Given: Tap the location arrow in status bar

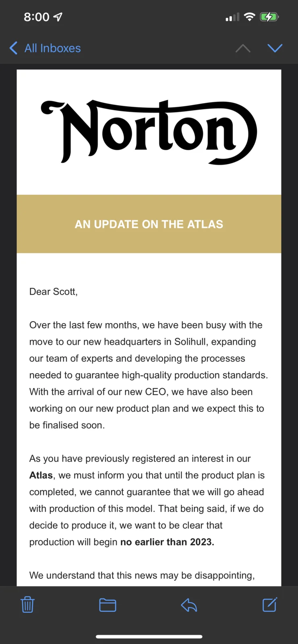Looking at the screenshot, I should click(58, 17).
